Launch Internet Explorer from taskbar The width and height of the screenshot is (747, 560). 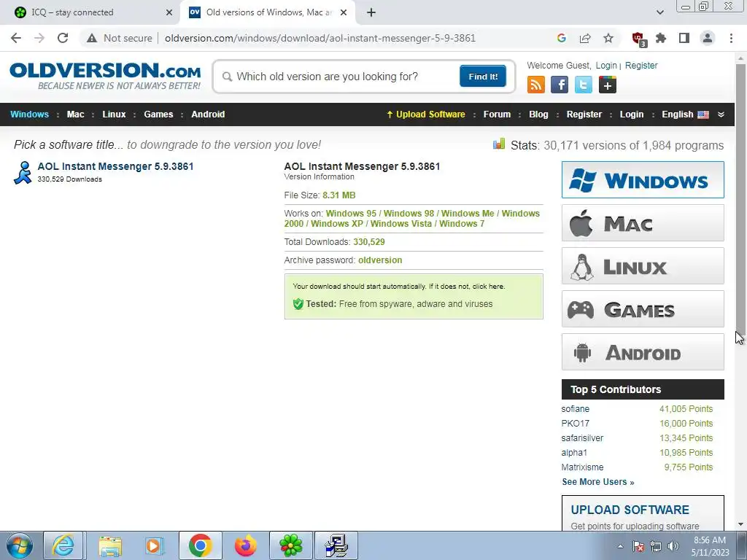(x=63, y=545)
